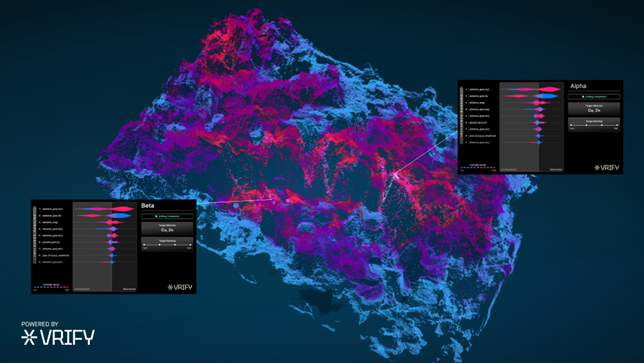Click the green Drilling Completed dot in Beta
The image size is (644, 363).
point(156,216)
